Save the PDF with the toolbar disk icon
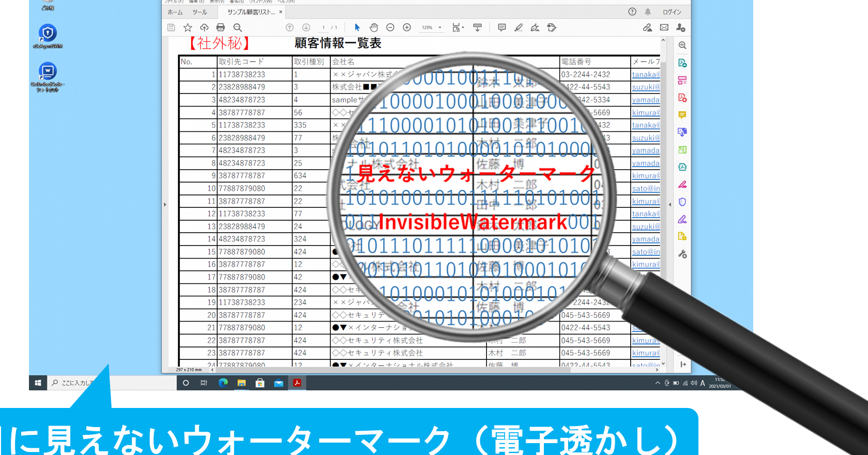This screenshot has height=455, width=868. (x=171, y=27)
